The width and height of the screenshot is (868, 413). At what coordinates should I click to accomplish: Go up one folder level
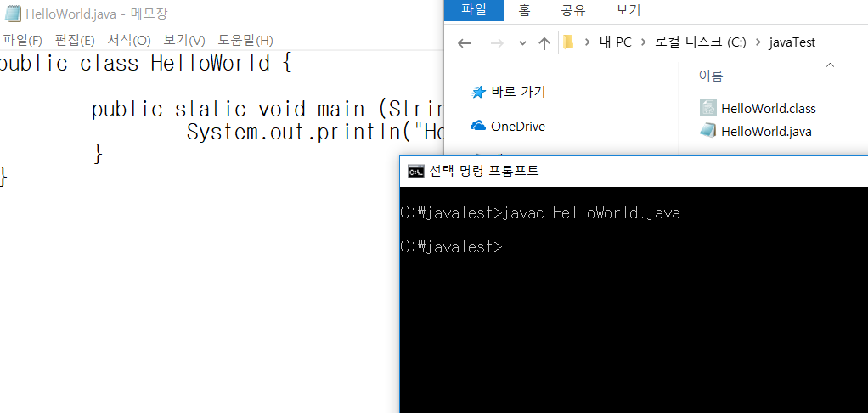[x=544, y=43]
